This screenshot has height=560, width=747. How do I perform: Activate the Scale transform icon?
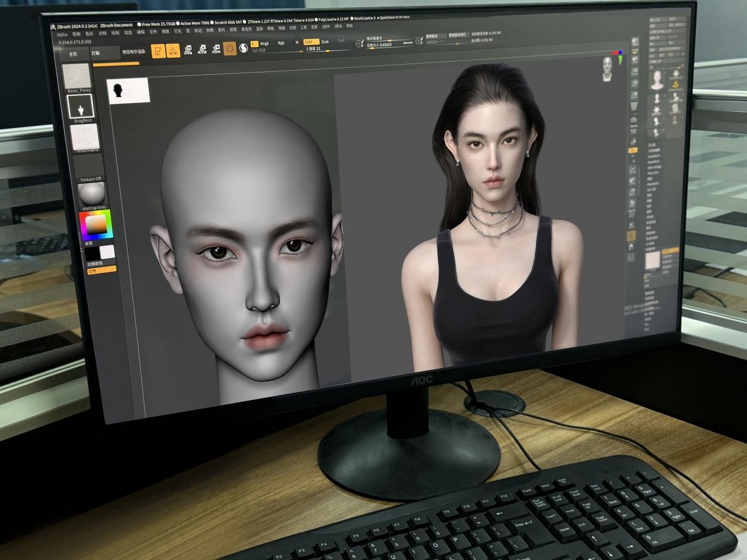pyautogui.click(x=202, y=49)
